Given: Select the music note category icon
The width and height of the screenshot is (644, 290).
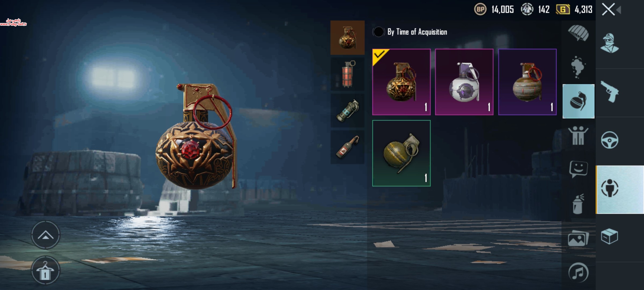Looking at the screenshot, I should (578, 272).
